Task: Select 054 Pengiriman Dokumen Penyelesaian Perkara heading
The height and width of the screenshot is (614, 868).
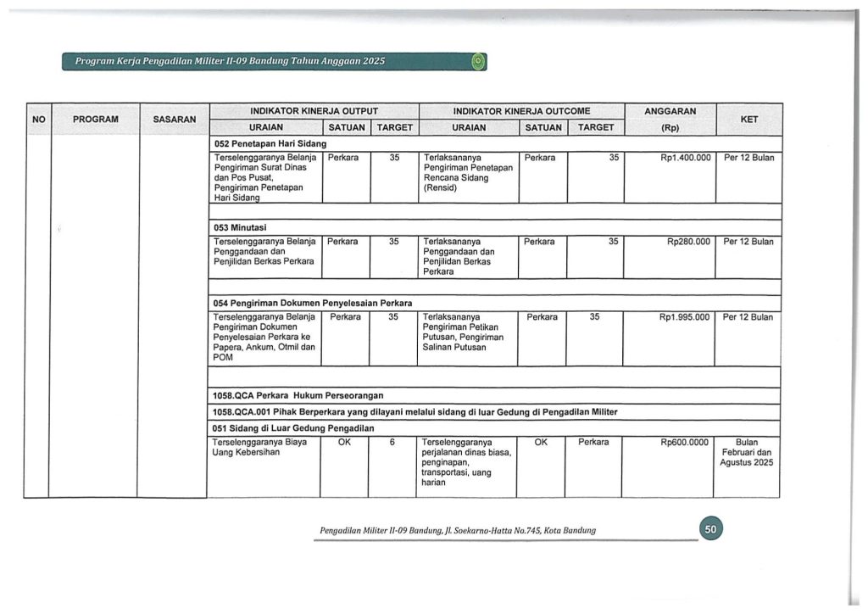Action: [313, 303]
